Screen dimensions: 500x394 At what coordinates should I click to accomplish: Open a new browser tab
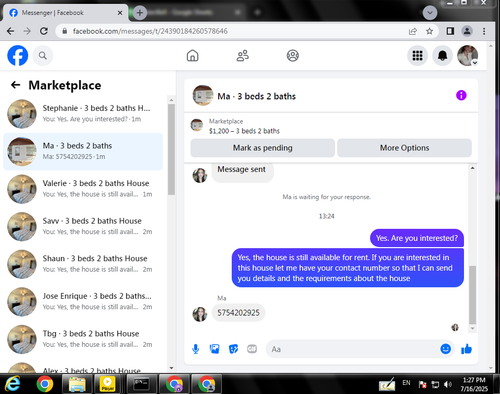coord(140,13)
